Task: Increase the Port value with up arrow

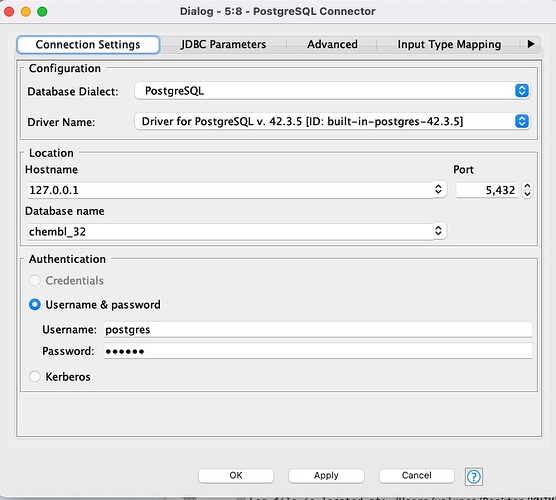Action: tap(527, 186)
